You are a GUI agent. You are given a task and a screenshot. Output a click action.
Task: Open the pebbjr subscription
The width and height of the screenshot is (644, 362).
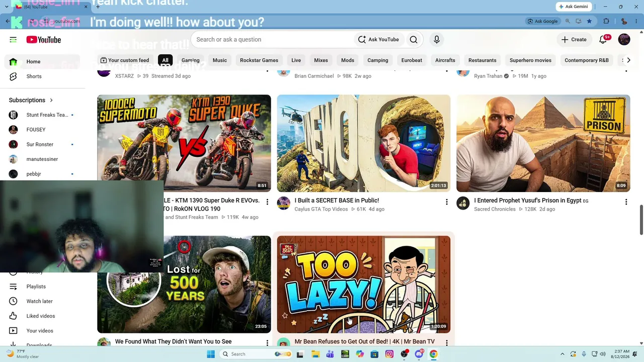41,174
